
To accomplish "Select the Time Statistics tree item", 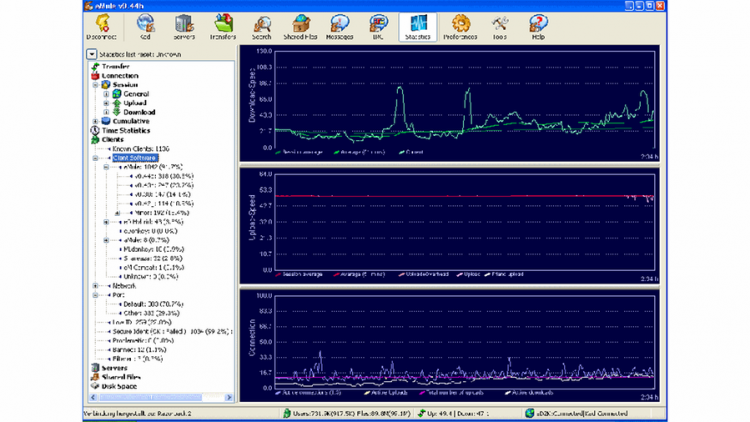I will point(126,130).
